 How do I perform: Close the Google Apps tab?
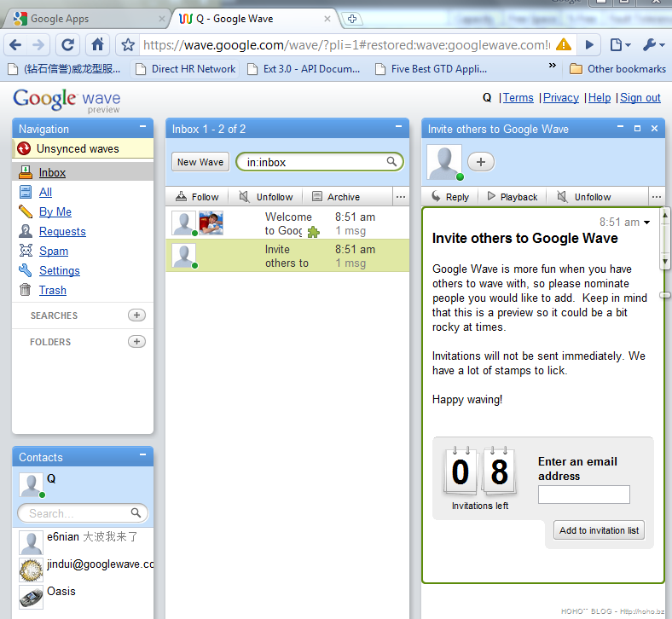click(x=161, y=19)
